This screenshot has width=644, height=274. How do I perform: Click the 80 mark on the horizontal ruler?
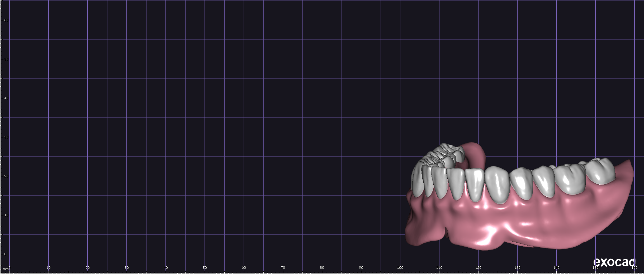pos(322,268)
